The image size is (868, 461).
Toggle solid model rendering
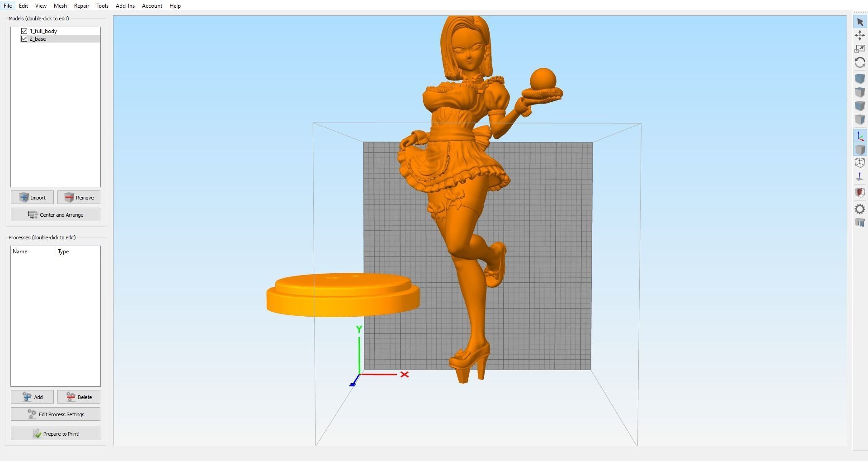[860, 149]
